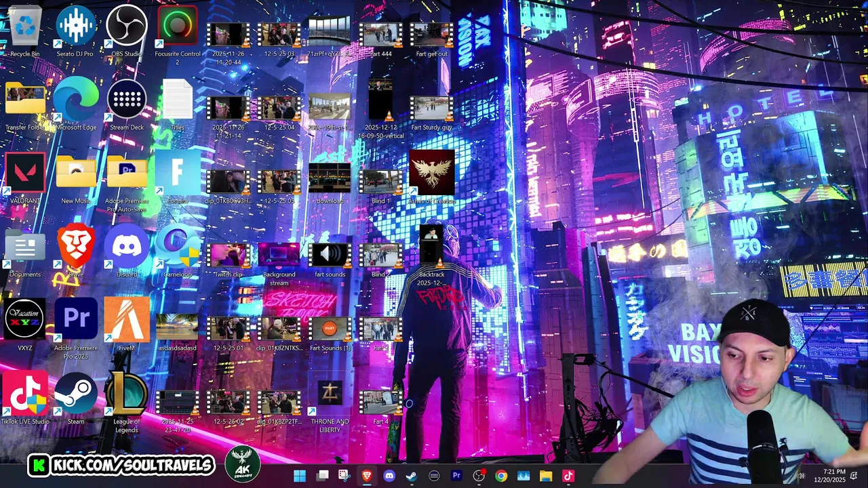The height and width of the screenshot is (488, 868).
Task: Select video file 2025-11-26 11-20-44
Action: (228, 44)
